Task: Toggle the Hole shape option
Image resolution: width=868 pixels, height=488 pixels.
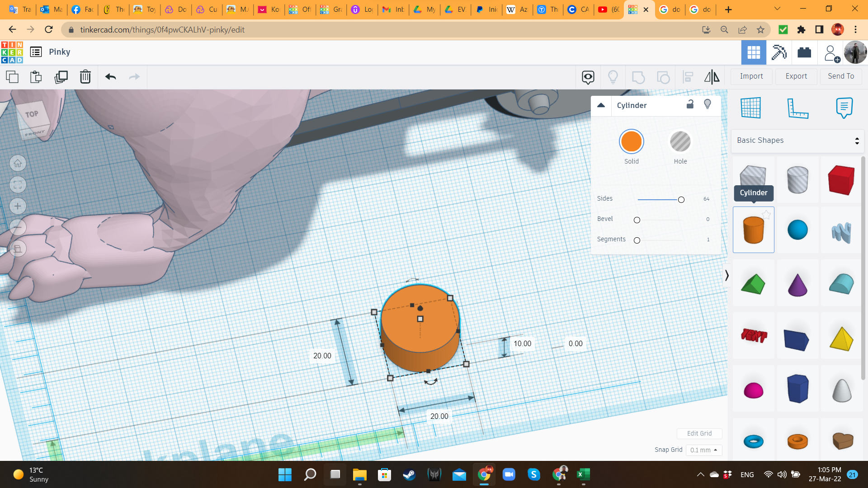Action: click(x=680, y=141)
